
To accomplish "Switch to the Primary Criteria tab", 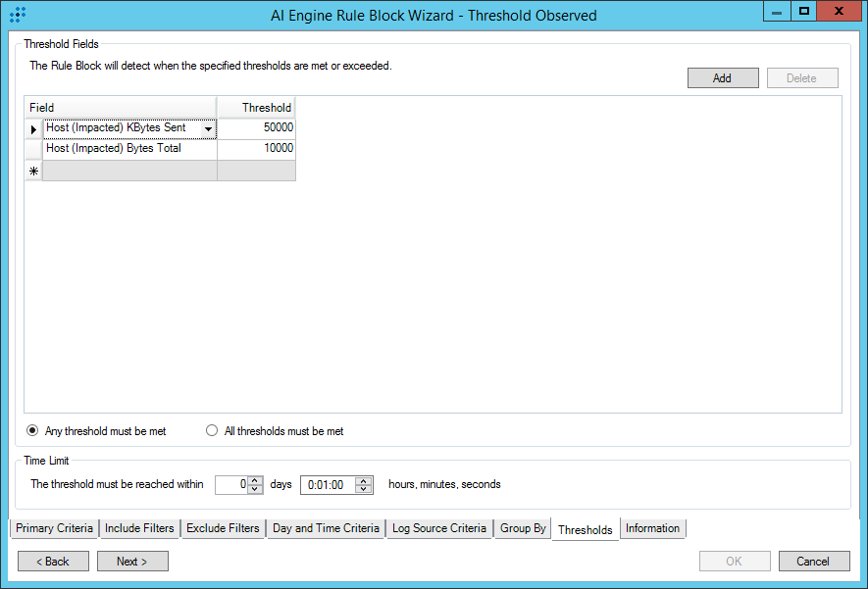I will tap(54, 528).
